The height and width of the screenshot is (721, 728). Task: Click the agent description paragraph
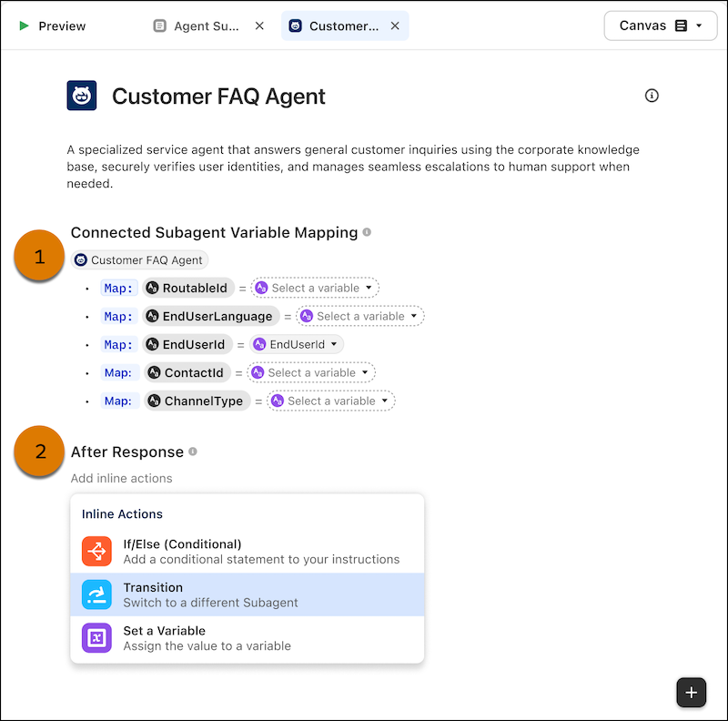353,167
